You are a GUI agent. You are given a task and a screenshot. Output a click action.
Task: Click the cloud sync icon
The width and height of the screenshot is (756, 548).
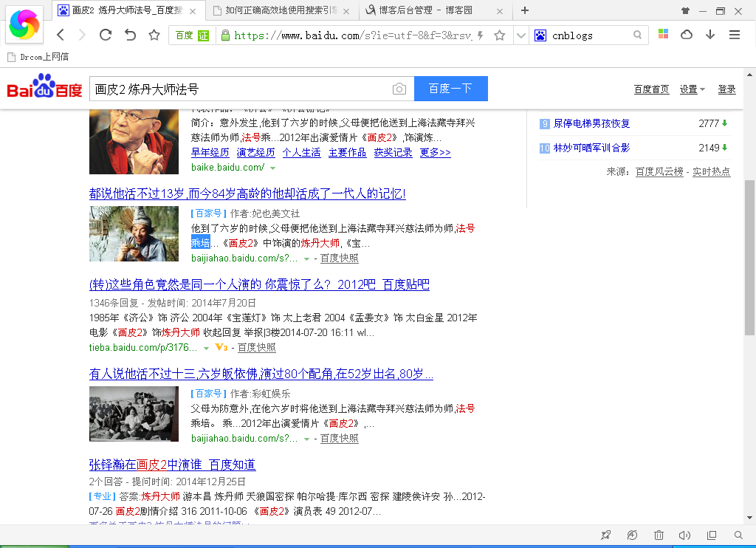686,35
